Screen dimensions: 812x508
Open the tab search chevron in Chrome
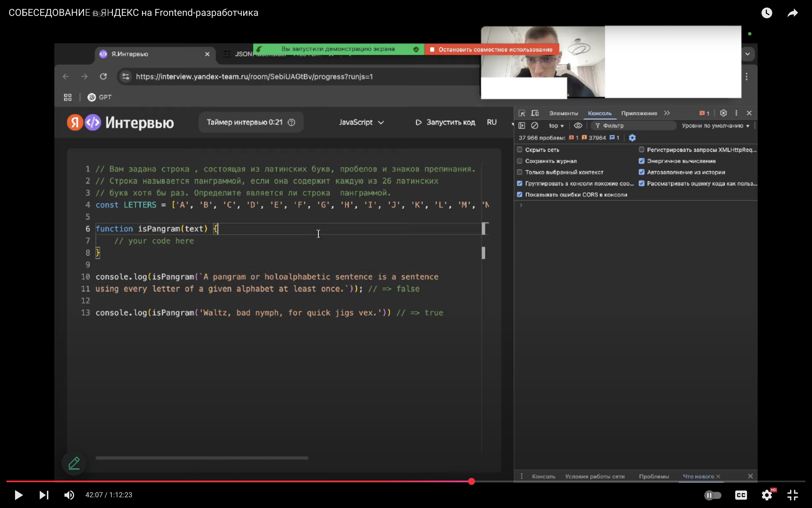click(x=748, y=54)
